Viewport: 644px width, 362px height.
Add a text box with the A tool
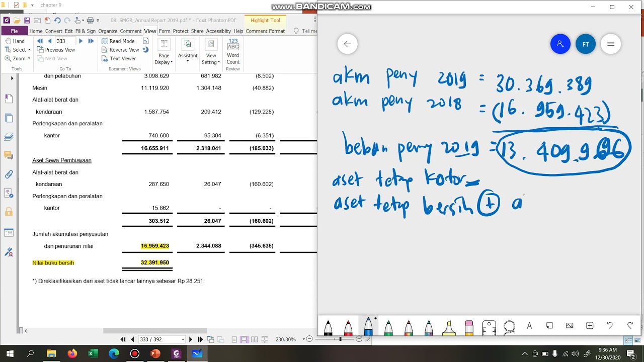(529, 326)
